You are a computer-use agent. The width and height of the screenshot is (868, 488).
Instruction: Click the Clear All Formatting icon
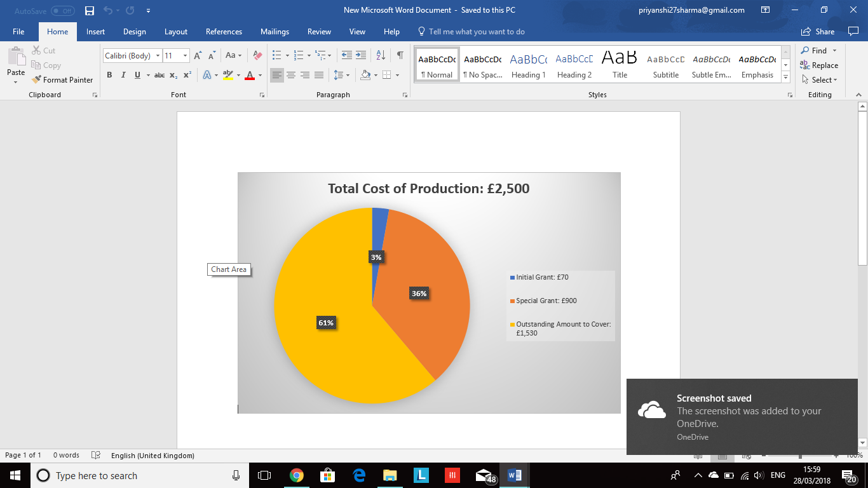(257, 56)
